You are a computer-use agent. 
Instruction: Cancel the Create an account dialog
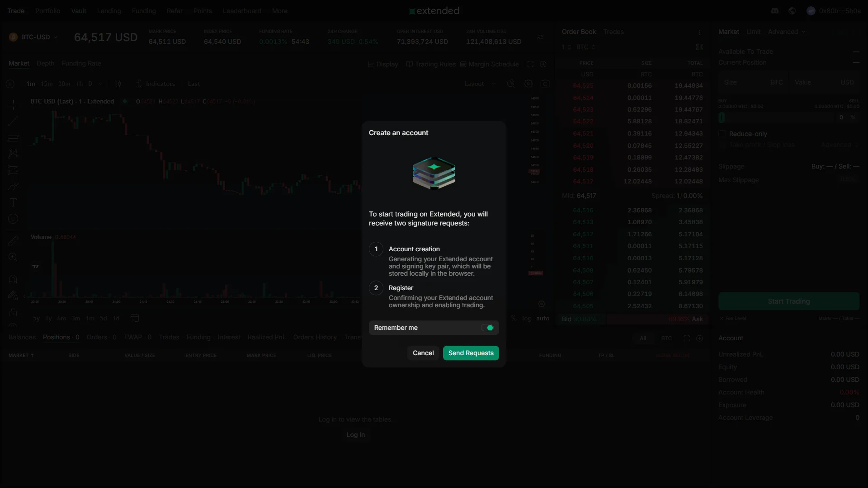[423, 353]
